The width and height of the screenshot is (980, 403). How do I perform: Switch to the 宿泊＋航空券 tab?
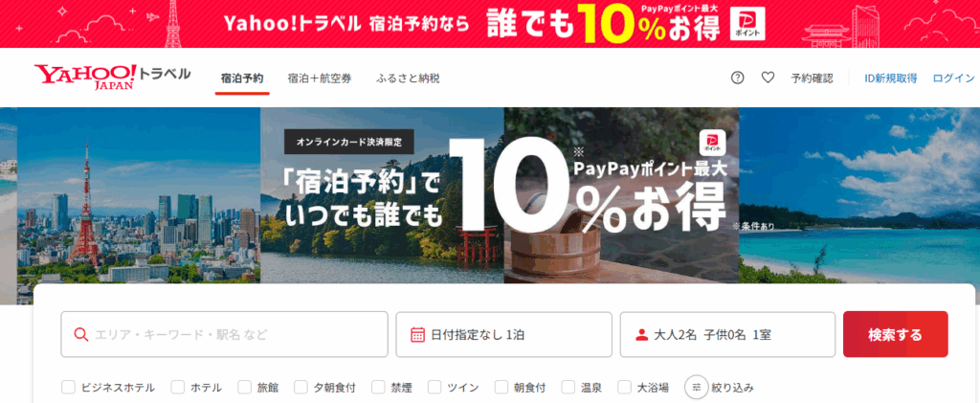click(320, 78)
